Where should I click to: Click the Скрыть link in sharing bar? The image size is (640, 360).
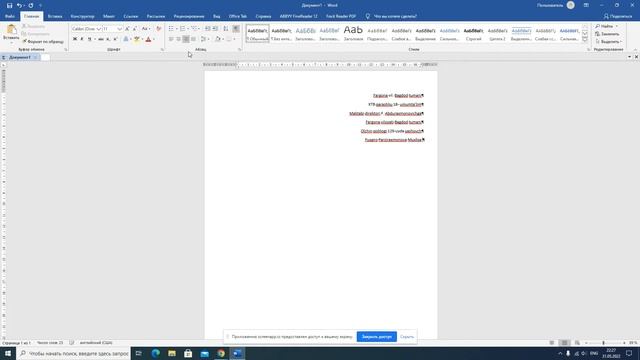(407, 337)
